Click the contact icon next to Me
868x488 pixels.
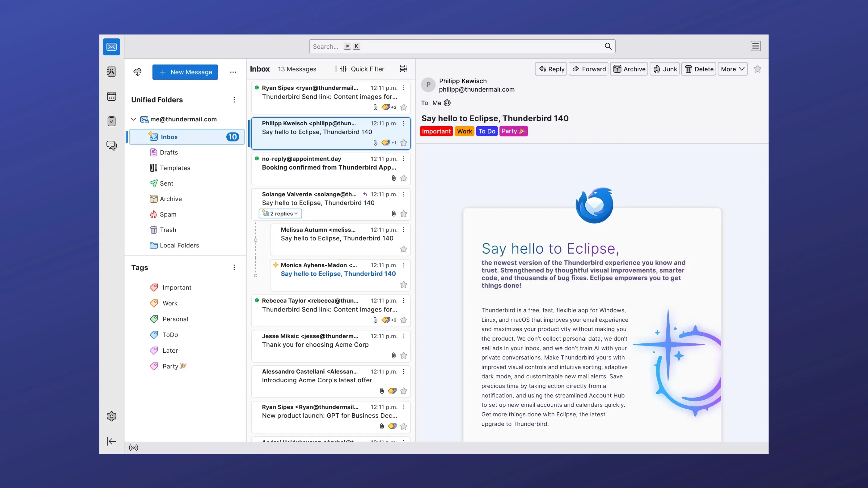pos(447,103)
